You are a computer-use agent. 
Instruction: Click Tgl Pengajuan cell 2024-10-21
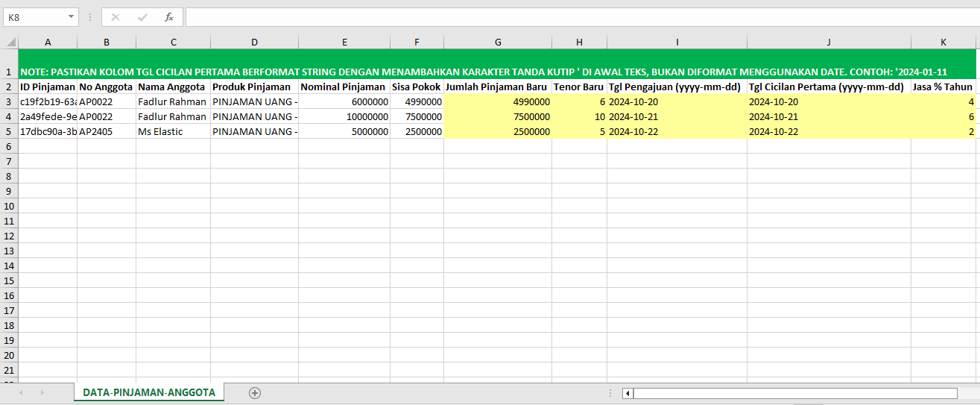[x=677, y=116]
